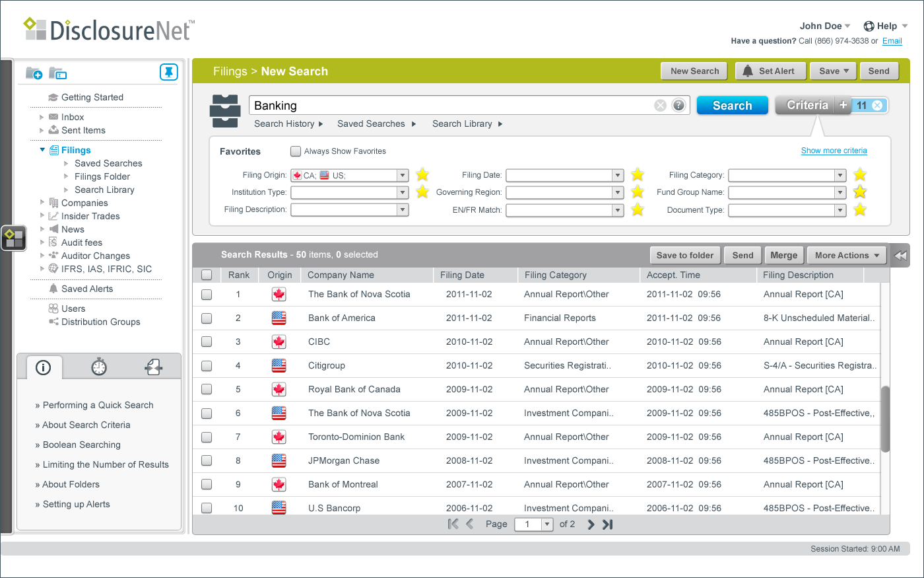Check the rank 1 Bank of Nova Scotia row
This screenshot has height=578, width=924.
(x=207, y=295)
